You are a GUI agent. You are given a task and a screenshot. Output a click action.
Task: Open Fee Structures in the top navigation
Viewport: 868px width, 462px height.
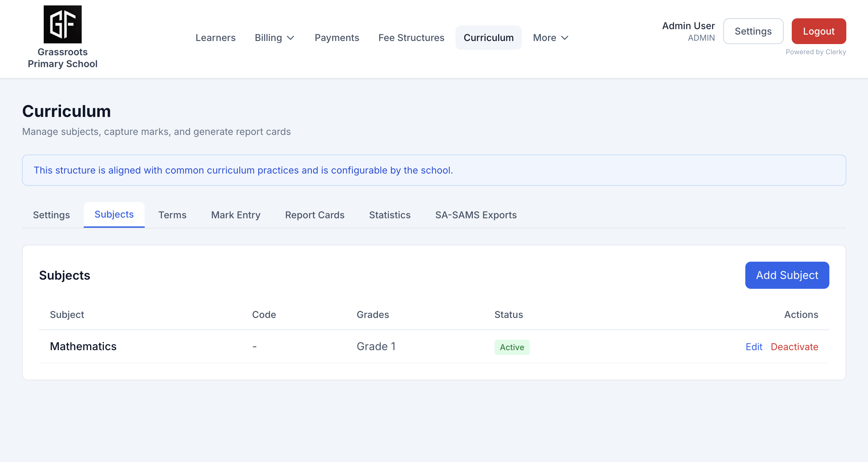(411, 38)
